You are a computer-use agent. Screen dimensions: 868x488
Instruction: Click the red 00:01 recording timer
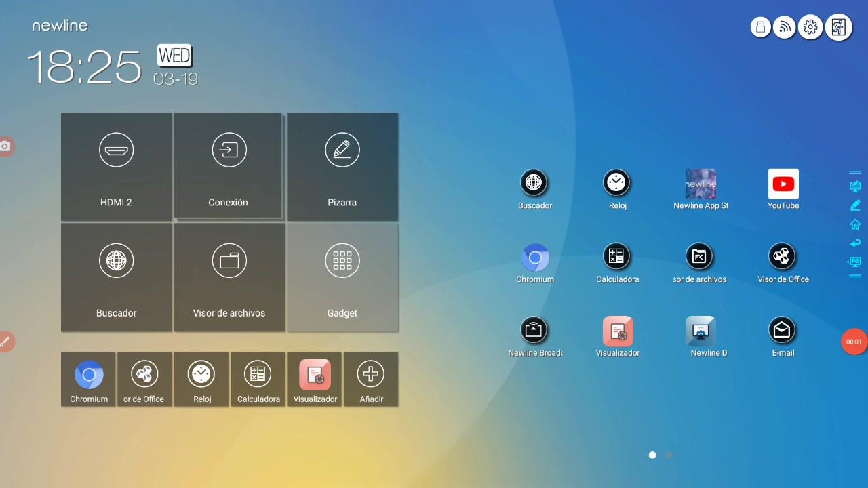coord(854,342)
